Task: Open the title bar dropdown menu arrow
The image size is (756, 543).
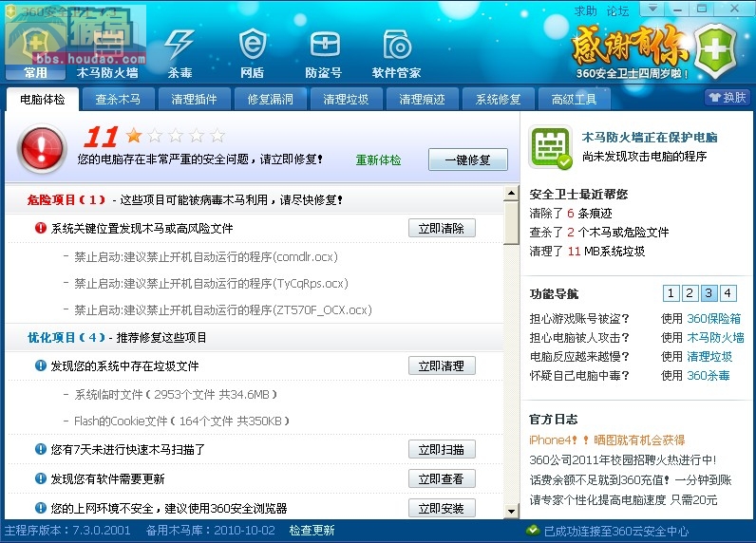Action: [652, 9]
